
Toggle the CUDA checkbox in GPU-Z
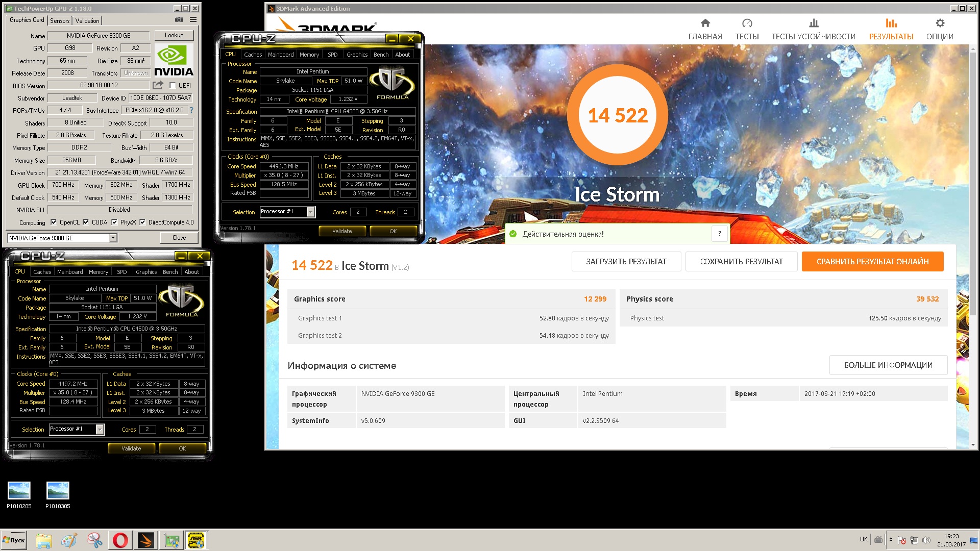(86, 222)
